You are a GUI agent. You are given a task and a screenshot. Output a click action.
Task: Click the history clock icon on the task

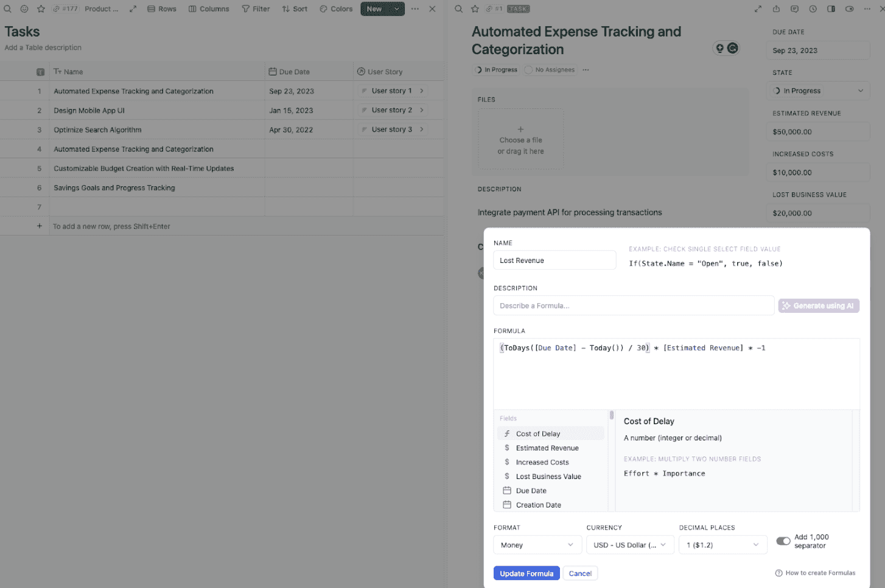(x=812, y=9)
